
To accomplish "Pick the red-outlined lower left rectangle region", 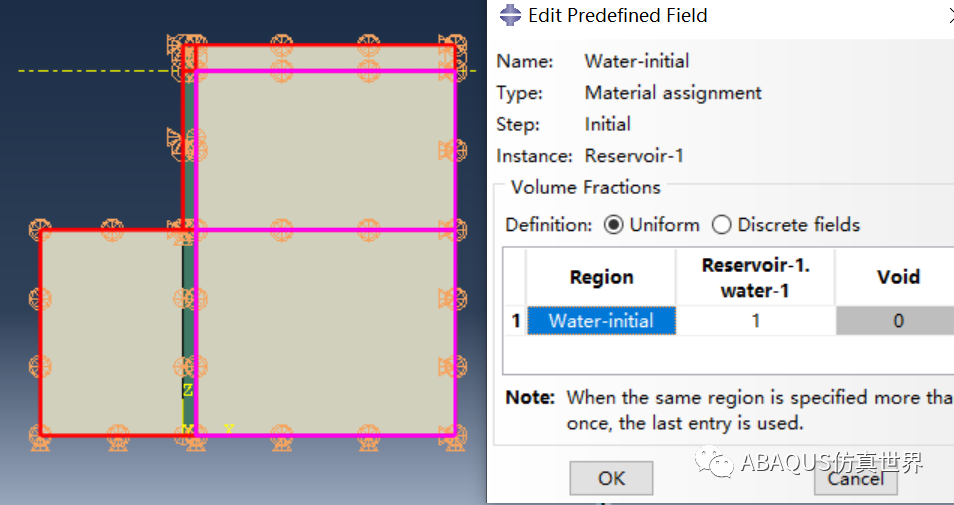I will click(x=111, y=333).
